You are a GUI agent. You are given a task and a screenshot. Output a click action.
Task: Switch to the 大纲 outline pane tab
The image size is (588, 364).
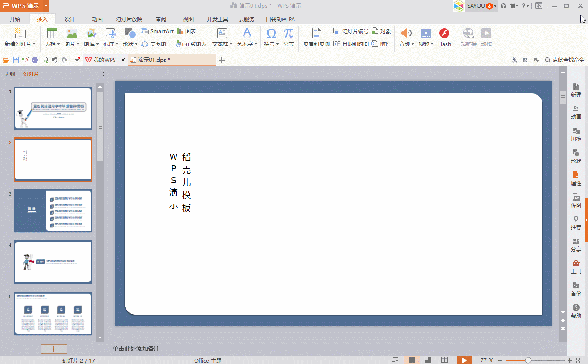point(10,74)
